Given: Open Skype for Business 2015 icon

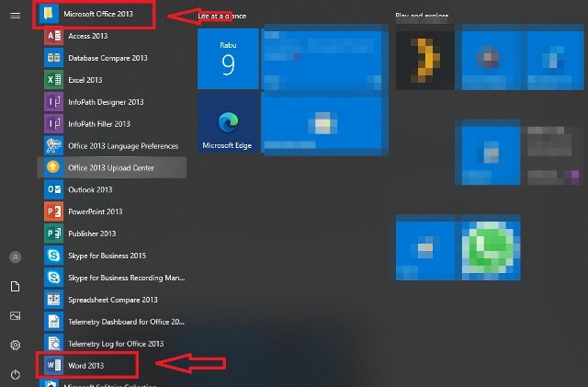Looking at the screenshot, I should click(x=53, y=256).
